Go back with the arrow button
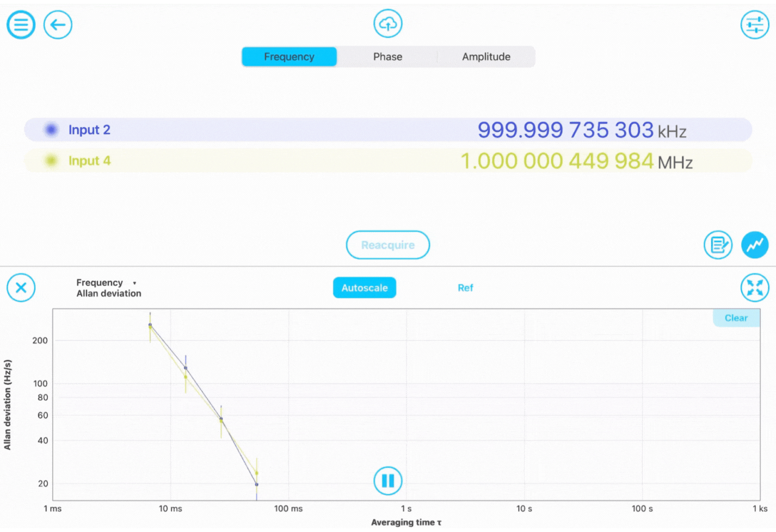 point(58,25)
